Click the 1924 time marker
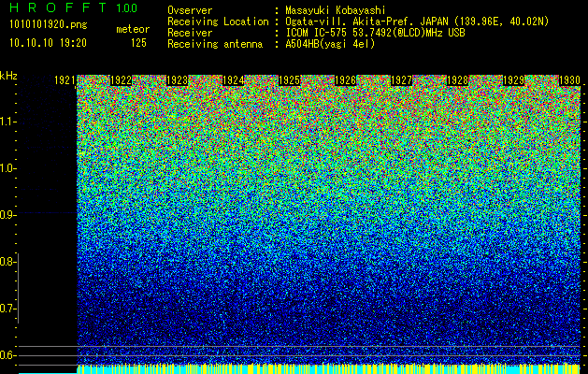The width and height of the screenshot is (588, 374). (234, 80)
